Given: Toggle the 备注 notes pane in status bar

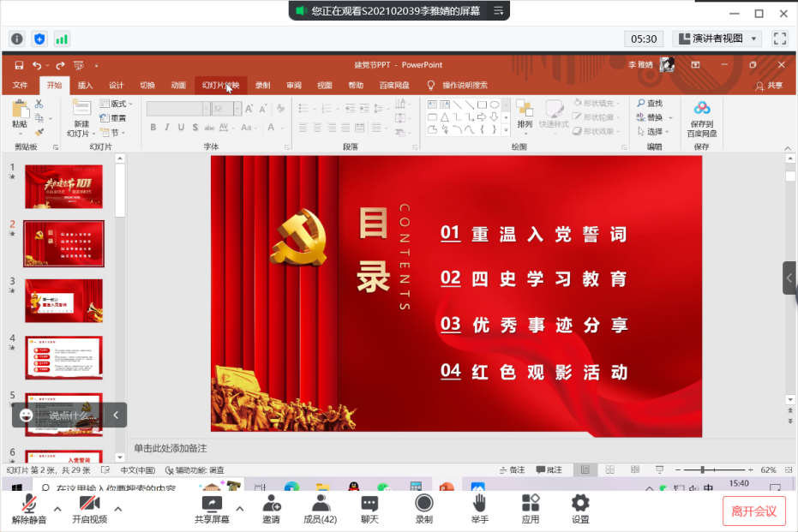Looking at the screenshot, I should 512,470.
